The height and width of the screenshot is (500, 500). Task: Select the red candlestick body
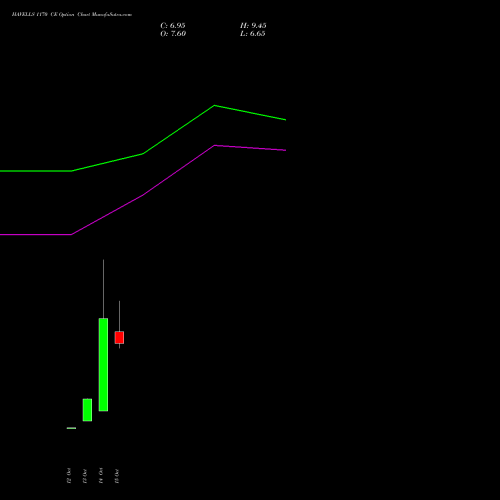point(119,337)
